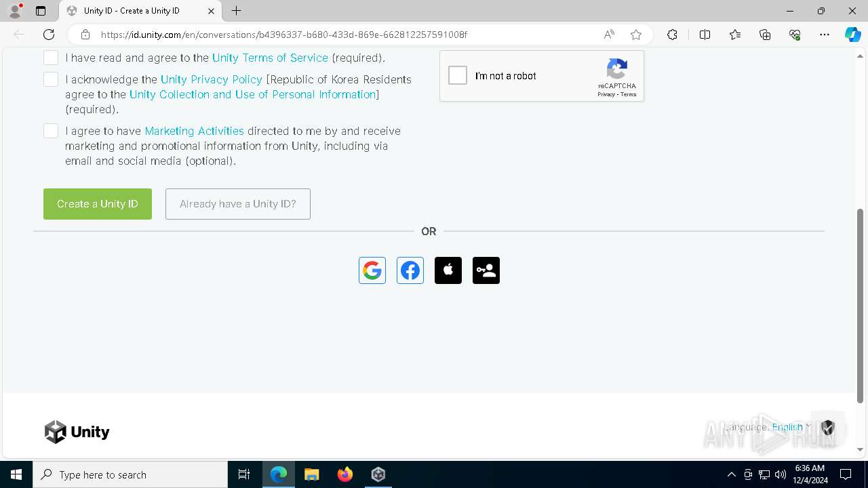Open a new browser tab
Viewport: 868px width, 488px height.
(236, 11)
